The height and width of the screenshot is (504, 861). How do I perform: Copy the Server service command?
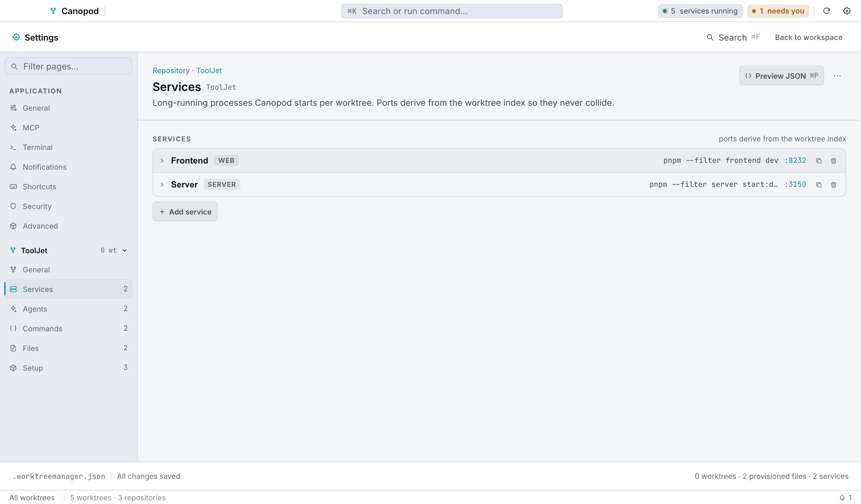pos(819,184)
